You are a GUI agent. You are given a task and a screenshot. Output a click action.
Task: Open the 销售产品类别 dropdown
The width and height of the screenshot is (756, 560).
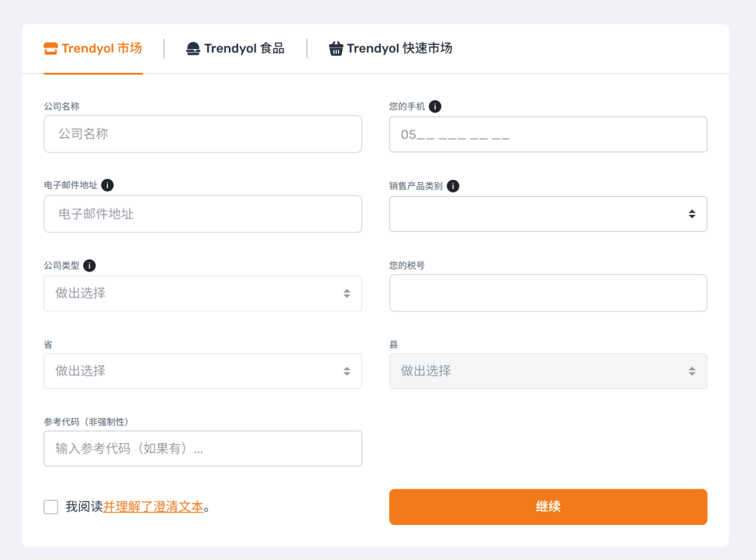547,214
